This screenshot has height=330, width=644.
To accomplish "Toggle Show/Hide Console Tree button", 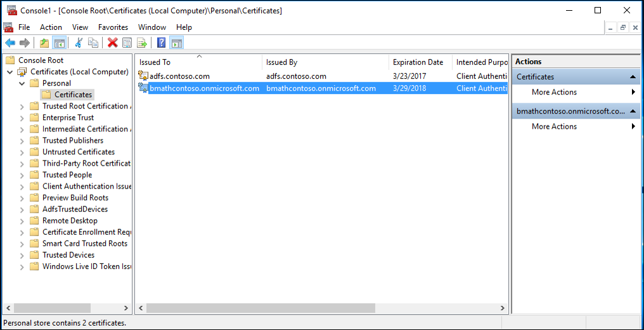I will 59,43.
